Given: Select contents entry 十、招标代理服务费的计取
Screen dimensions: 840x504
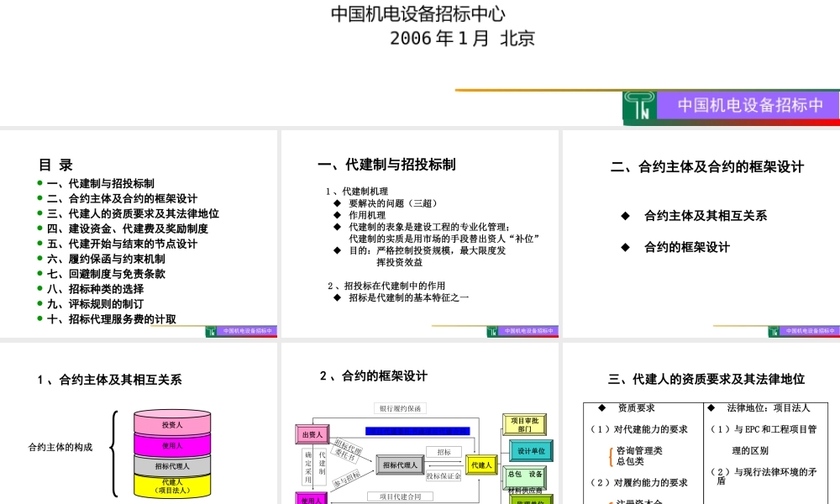Looking at the screenshot, I should tap(112, 319).
